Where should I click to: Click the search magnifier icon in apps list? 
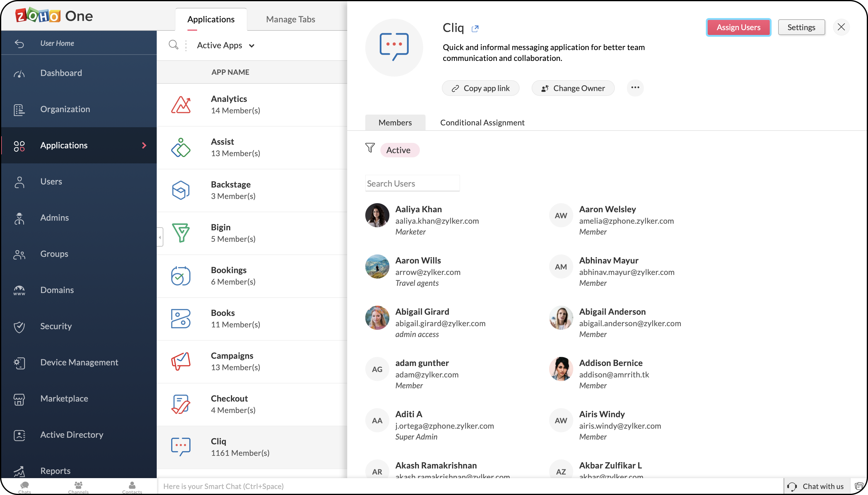point(173,45)
